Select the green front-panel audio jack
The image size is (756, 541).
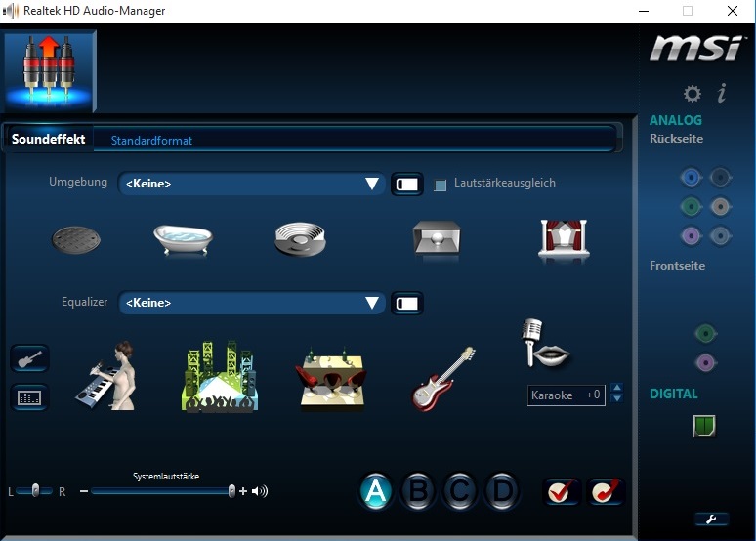[705, 334]
